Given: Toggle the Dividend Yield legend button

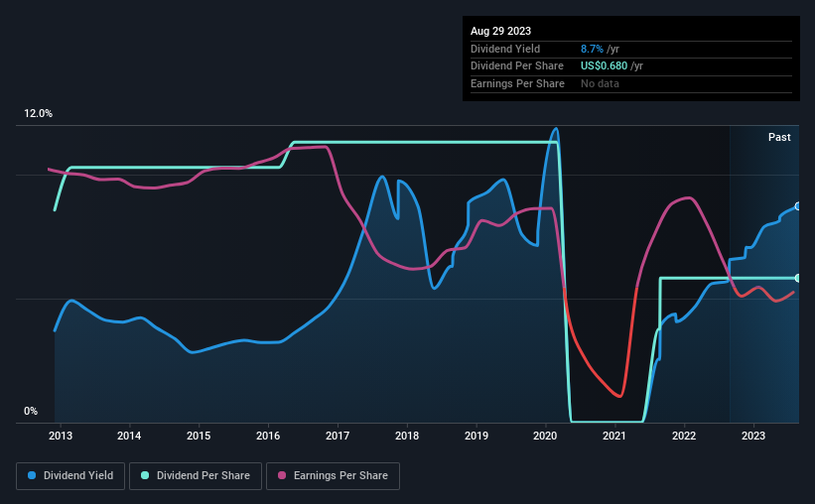Looking at the screenshot, I should [x=70, y=476].
